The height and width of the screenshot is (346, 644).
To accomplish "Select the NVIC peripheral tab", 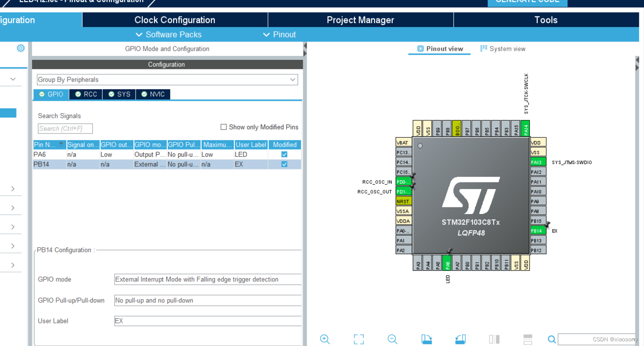I will click(x=153, y=94).
